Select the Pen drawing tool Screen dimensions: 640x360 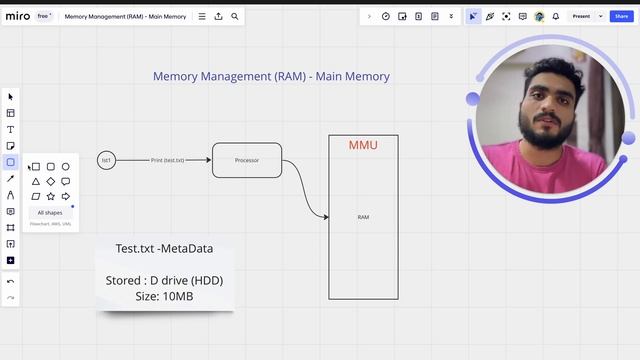click(x=11, y=195)
